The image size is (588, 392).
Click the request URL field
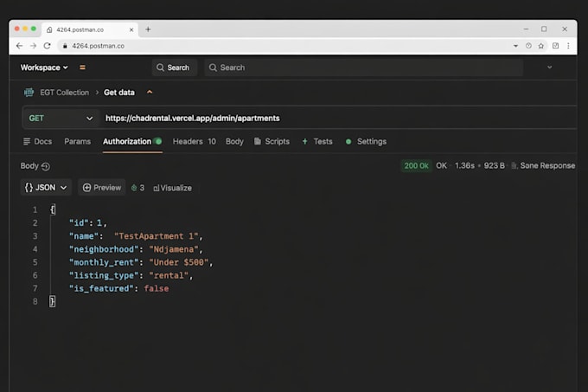pyautogui.click(x=337, y=119)
